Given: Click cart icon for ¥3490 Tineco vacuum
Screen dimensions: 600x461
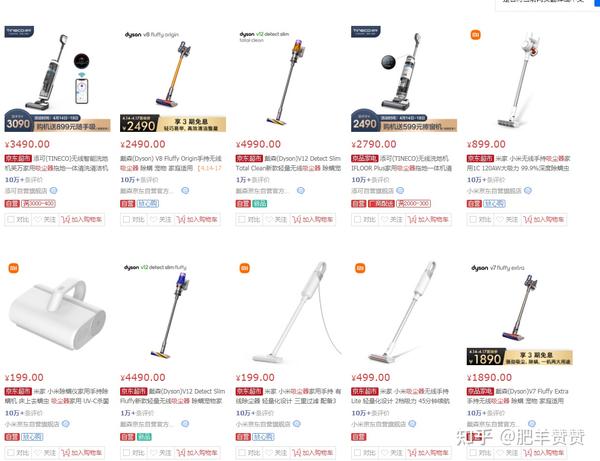Looking at the screenshot, I should point(65,220).
